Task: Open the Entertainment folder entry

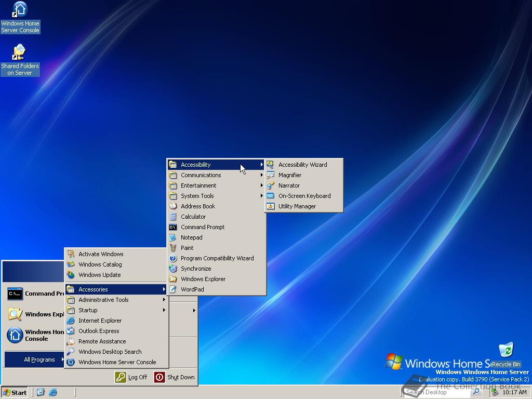Action: pos(217,185)
